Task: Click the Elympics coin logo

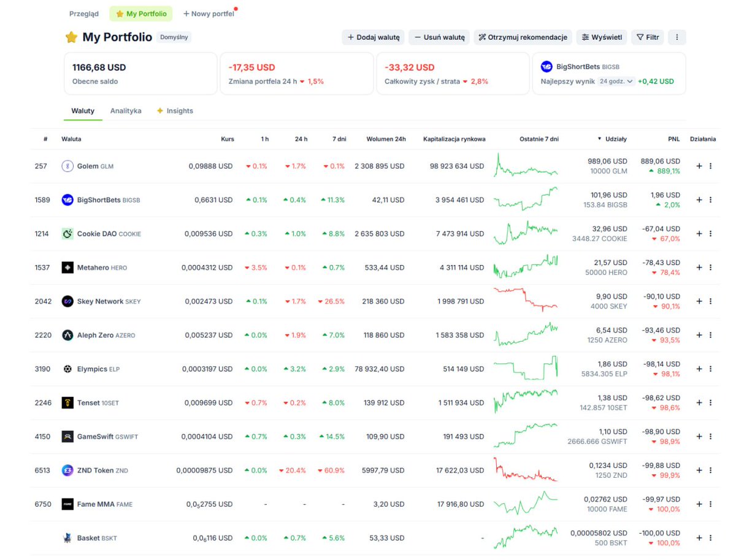Action: point(67,369)
